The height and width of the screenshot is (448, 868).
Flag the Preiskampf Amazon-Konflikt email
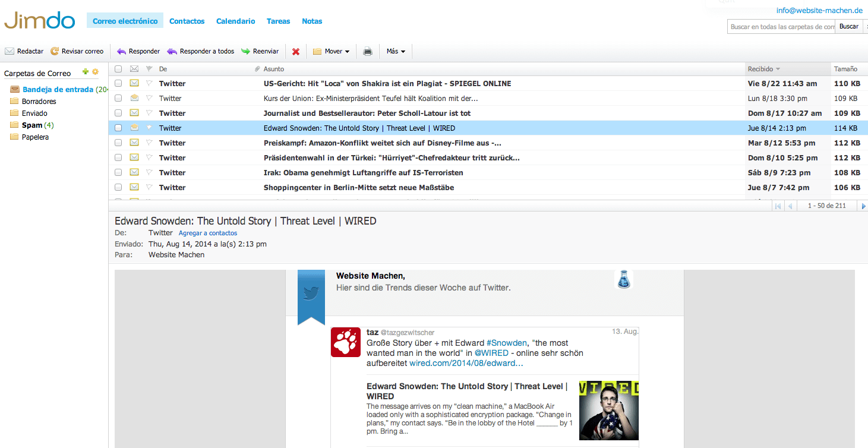149,143
